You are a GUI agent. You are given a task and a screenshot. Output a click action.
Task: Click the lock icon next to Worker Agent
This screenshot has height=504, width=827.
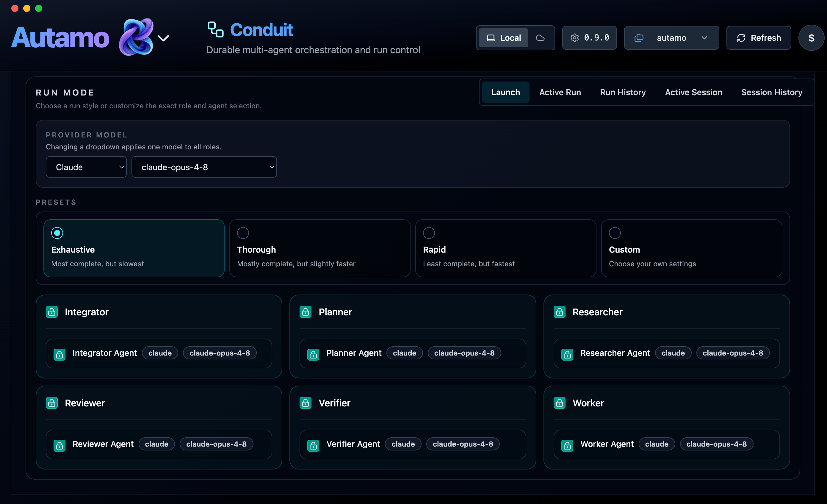pyautogui.click(x=567, y=446)
